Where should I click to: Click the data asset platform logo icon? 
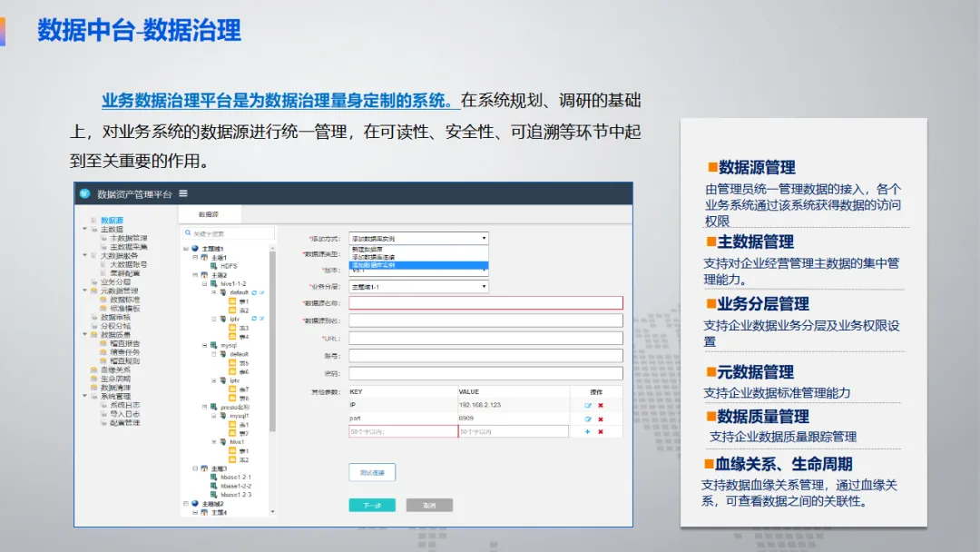pyautogui.click(x=85, y=193)
